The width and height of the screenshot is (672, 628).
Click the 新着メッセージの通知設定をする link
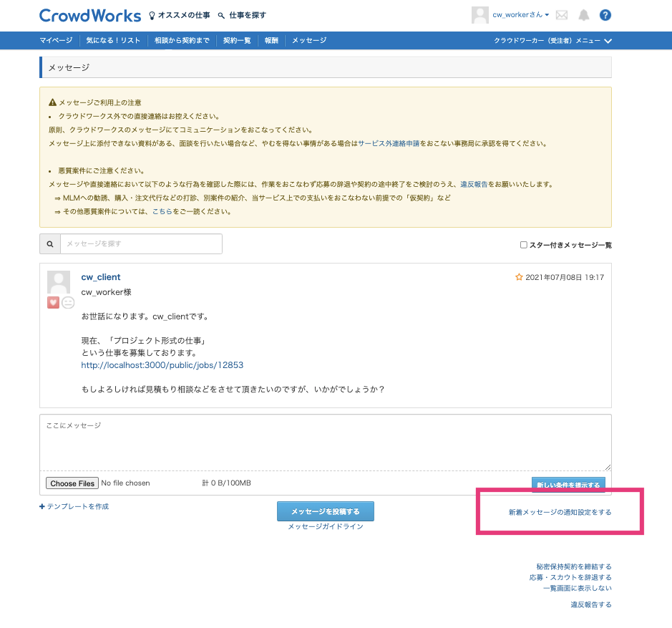point(560,513)
